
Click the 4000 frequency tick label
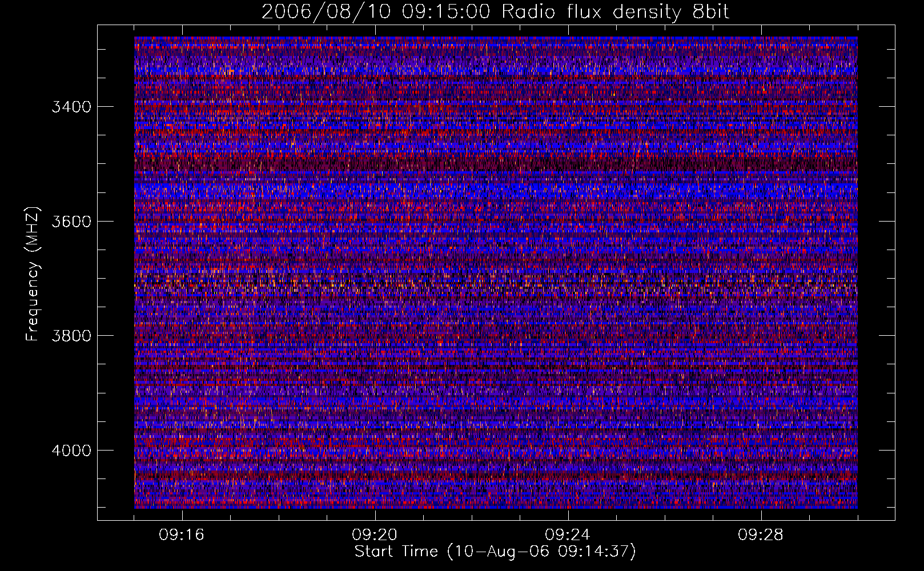[x=71, y=451]
